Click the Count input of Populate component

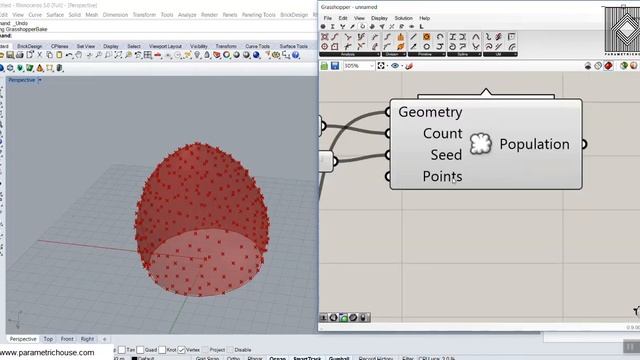442,133
